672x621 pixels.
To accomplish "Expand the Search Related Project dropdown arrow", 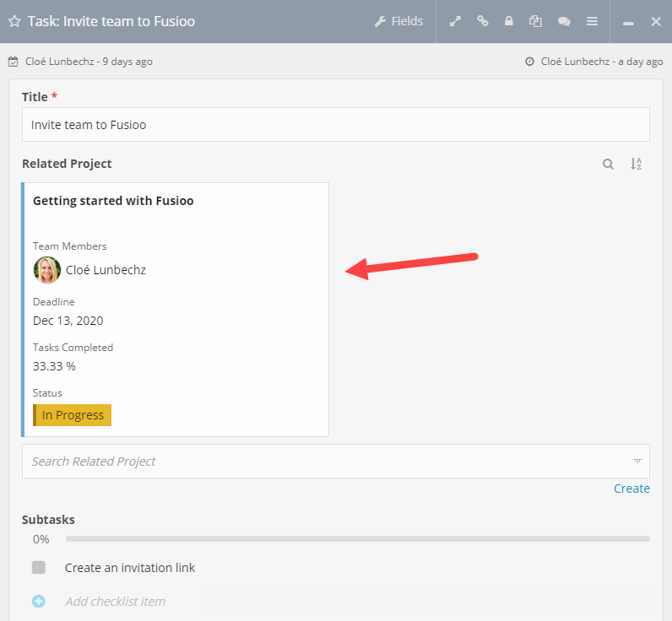I will click(637, 462).
